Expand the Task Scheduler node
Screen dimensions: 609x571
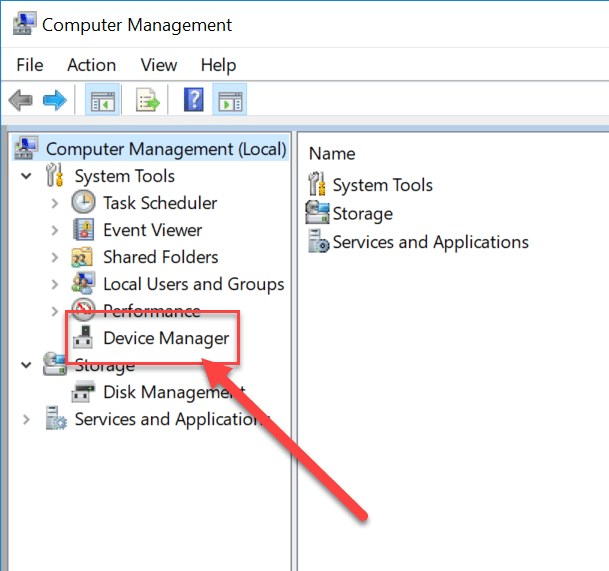click(55, 203)
